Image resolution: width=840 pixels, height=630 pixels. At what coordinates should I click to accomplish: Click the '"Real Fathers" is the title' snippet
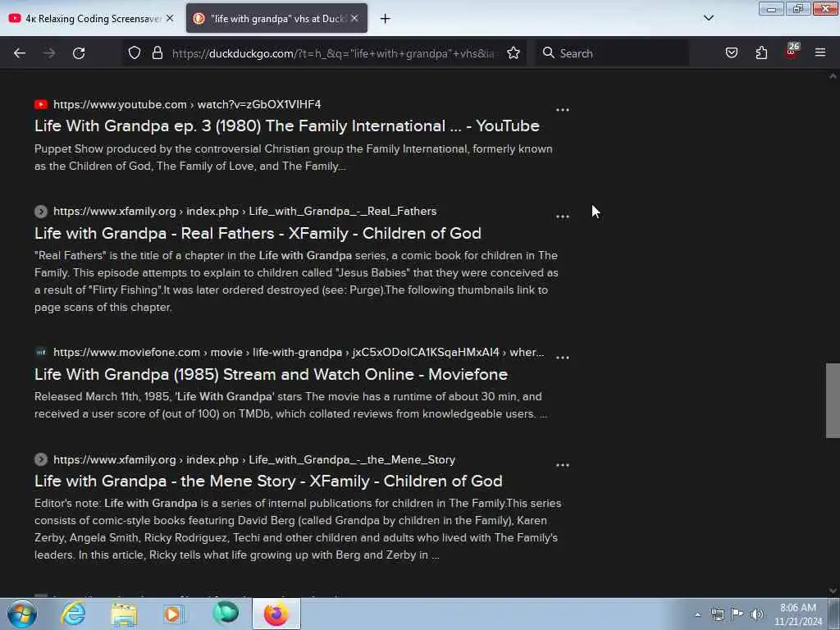(296, 281)
